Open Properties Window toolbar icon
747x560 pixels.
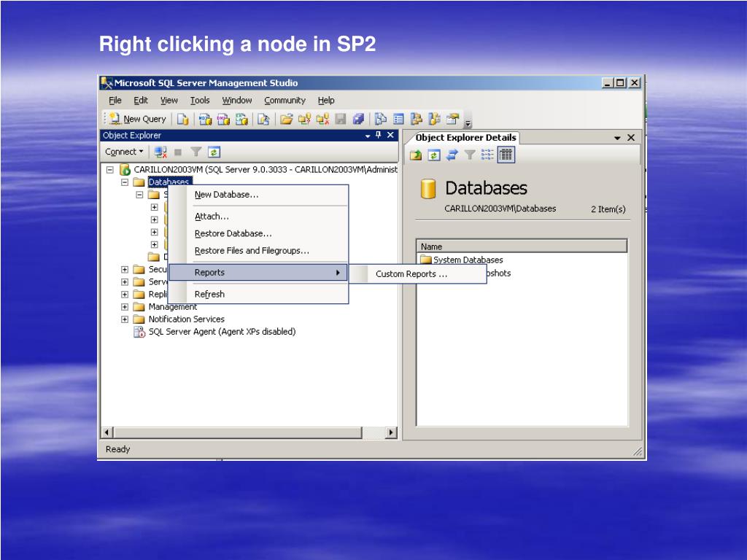(453, 119)
